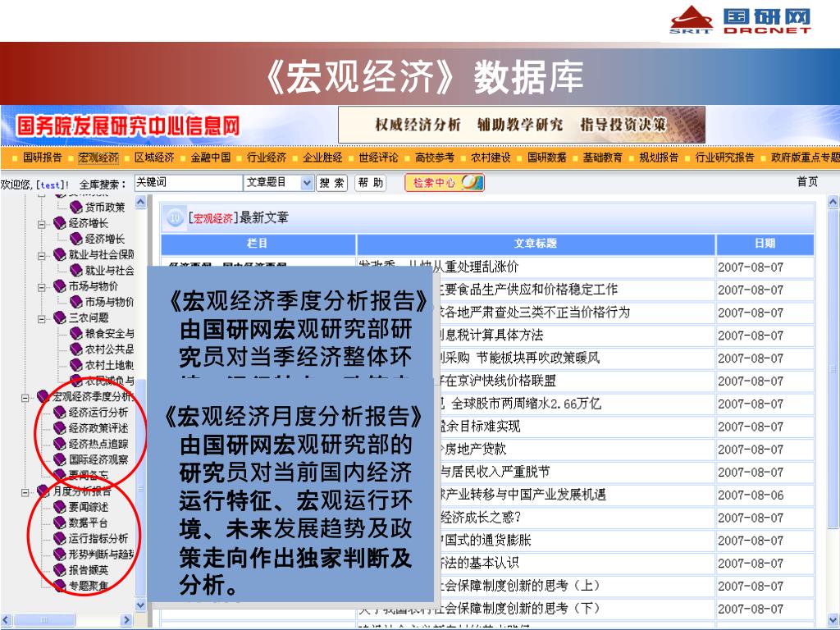840x630 pixels.
Task: Click the tree panel horizontal scroll-right arrow
Action: (126, 620)
